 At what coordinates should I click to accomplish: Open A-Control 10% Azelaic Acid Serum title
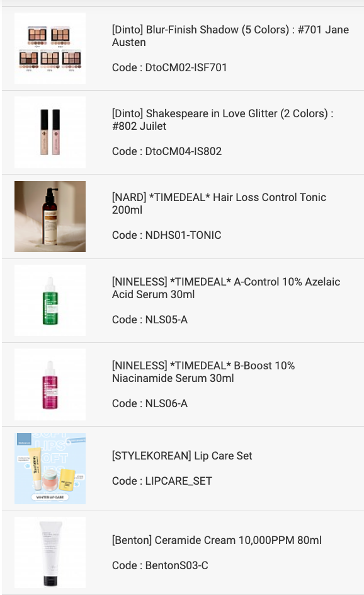pos(226,287)
